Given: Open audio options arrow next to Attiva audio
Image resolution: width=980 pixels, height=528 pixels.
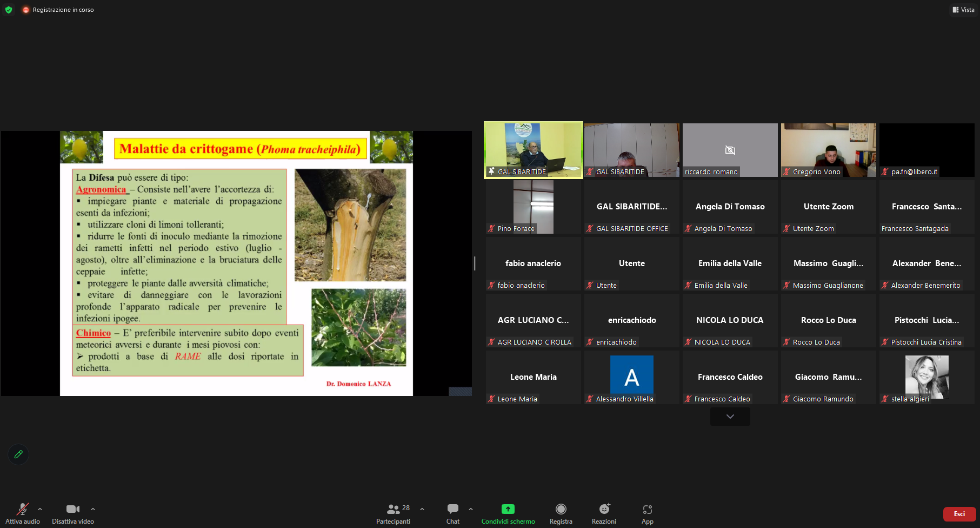Looking at the screenshot, I should [40, 509].
